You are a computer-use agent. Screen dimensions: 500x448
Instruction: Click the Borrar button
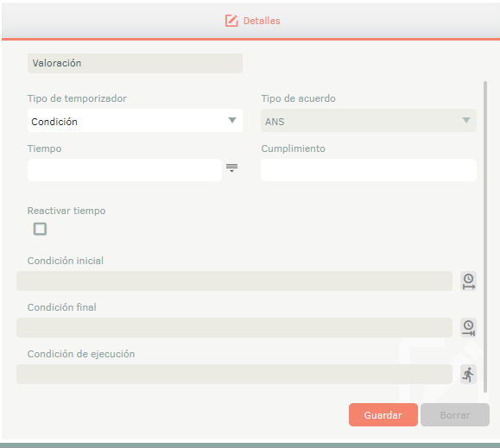pos(455,415)
